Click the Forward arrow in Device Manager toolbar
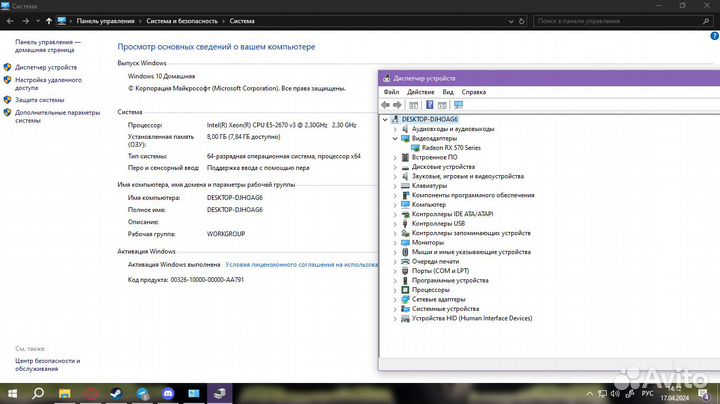720x404 pixels. coord(397,105)
